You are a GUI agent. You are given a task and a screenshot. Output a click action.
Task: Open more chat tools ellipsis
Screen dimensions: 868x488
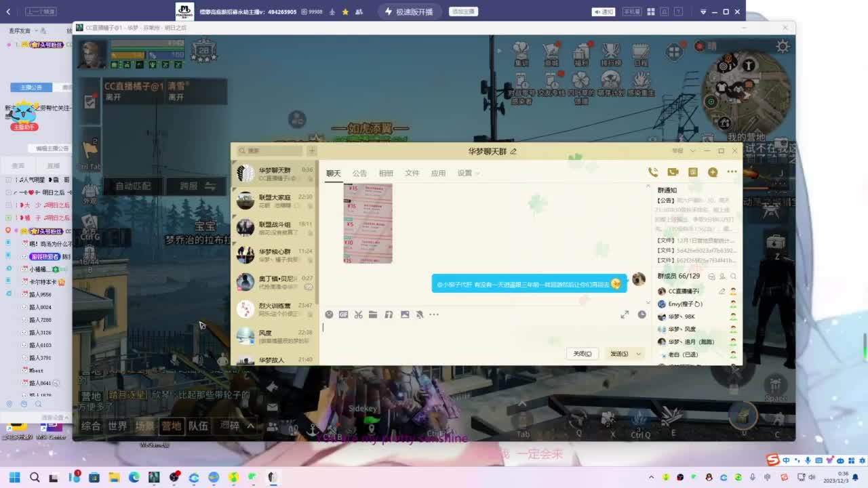pyautogui.click(x=434, y=314)
